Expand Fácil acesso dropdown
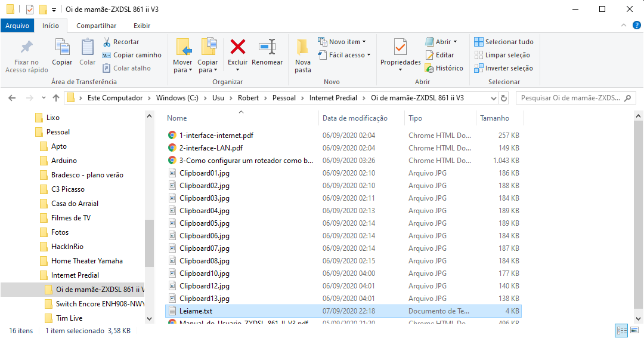Viewport: 644px width, 338px height. (x=344, y=55)
